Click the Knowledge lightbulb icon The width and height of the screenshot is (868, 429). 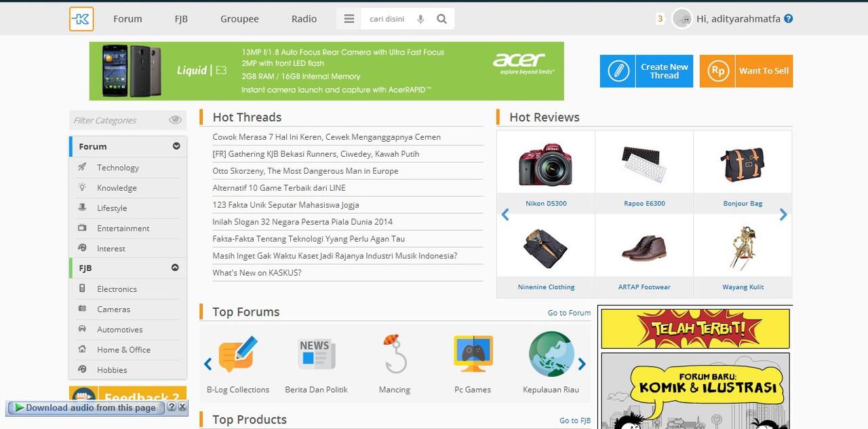tap(82, 187)
